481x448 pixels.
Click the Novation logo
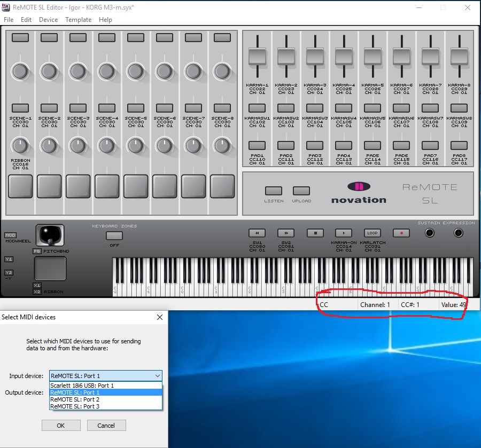(x=359, y=193)
